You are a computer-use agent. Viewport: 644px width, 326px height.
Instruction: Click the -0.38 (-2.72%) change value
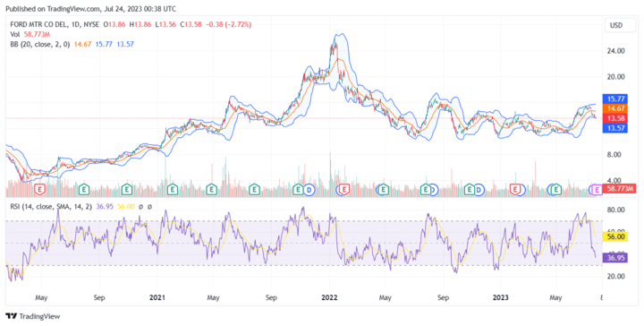[228, 25]
